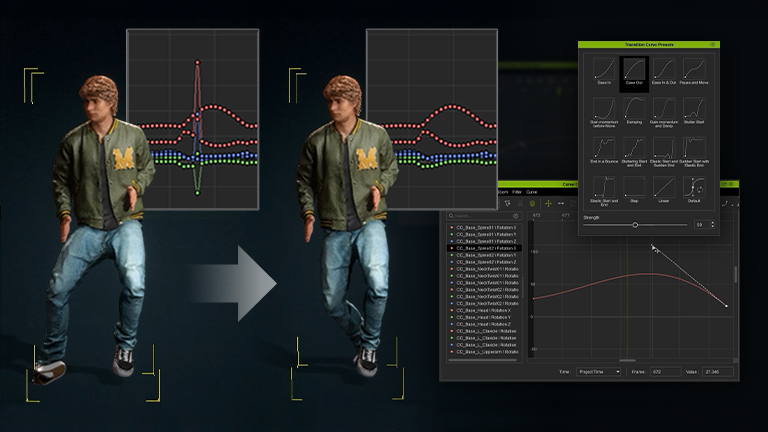This screenshot has width=768, height=432.
Task: Click the Frame number input field
Action: [x=666, y=372]
